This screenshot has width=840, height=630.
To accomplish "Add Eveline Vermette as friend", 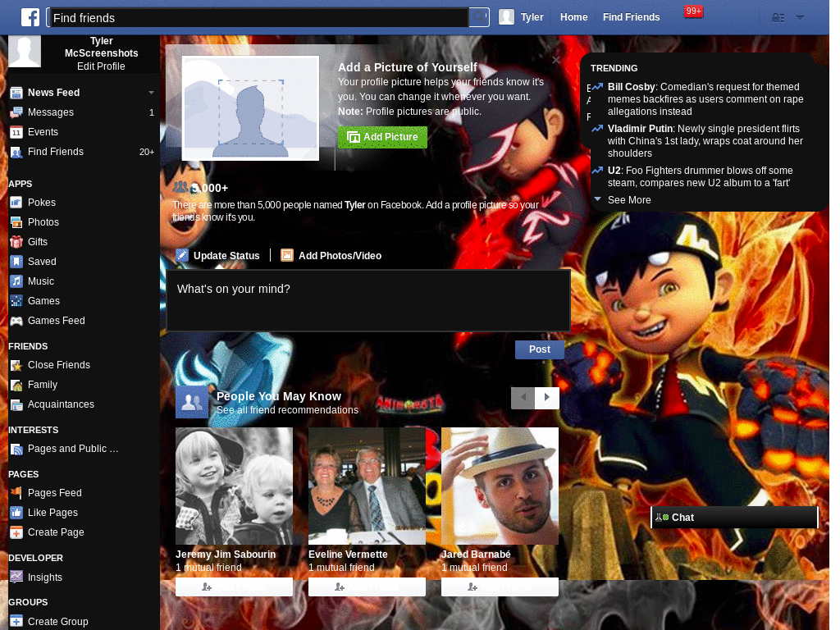I will pyautogui.click(x=367, y=587).
